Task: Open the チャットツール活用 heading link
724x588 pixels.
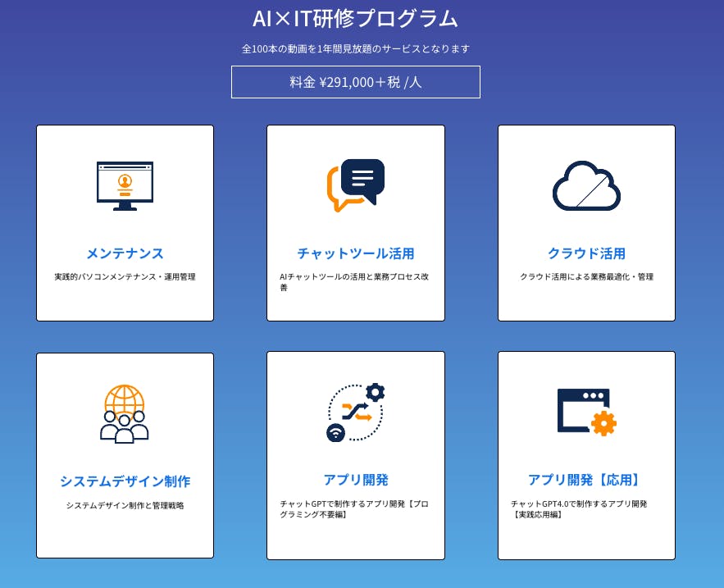Action: [356, 253]
